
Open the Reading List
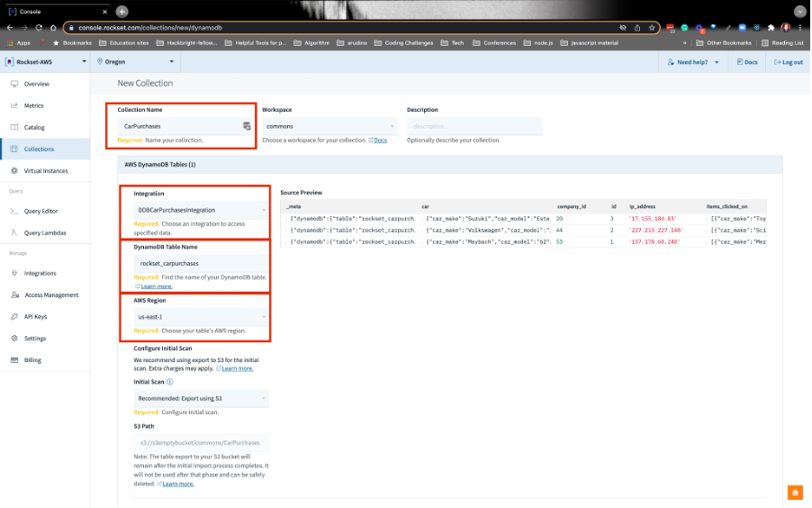pyautogui.click(x=782, y=43)
